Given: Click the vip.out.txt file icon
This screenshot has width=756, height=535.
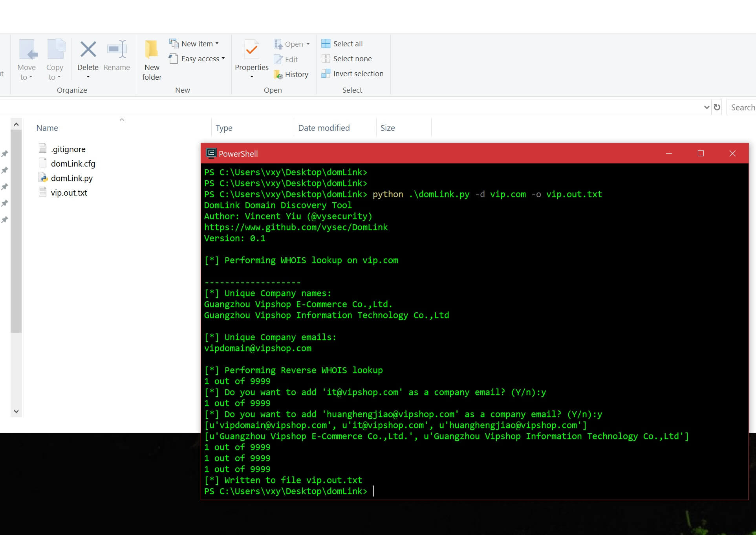Looking at the screenshot, I should click(43, 192).
